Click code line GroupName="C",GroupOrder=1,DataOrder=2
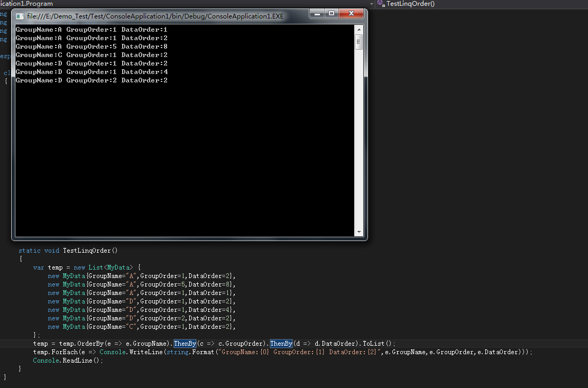The image size is (588, 388). point(141,327)
